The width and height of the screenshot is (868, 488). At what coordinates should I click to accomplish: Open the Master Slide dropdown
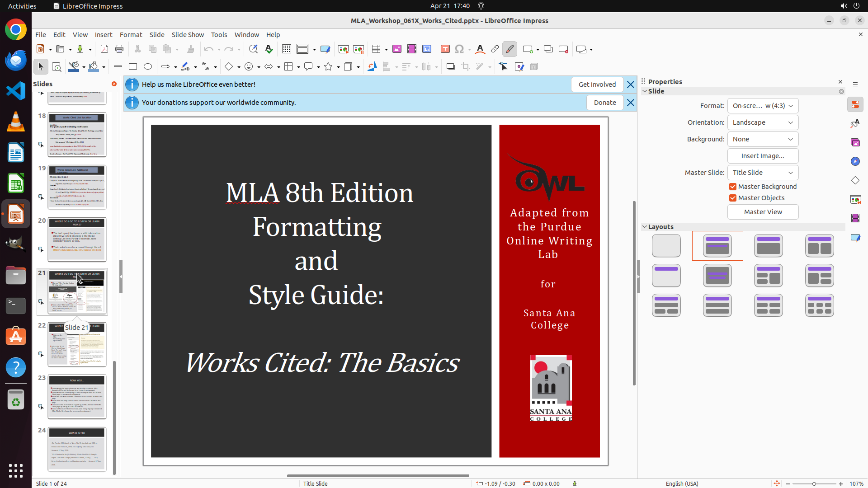click(x=763, y=173)
